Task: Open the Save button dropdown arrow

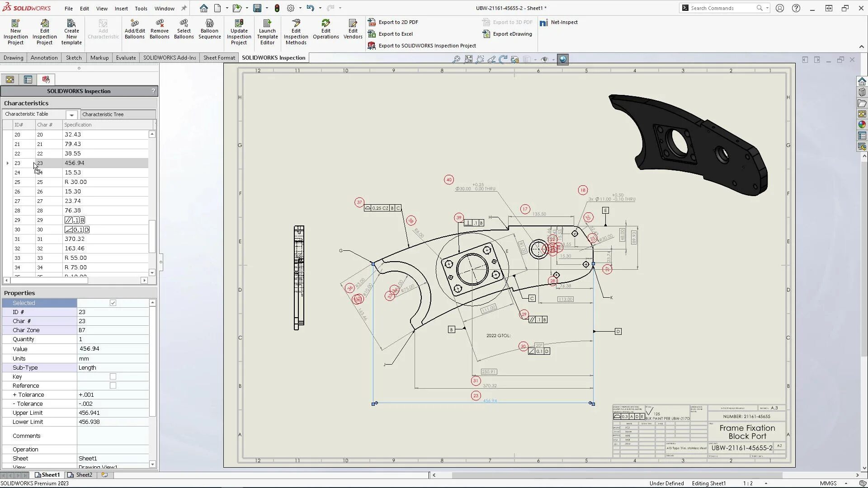Action: [267, 8]
